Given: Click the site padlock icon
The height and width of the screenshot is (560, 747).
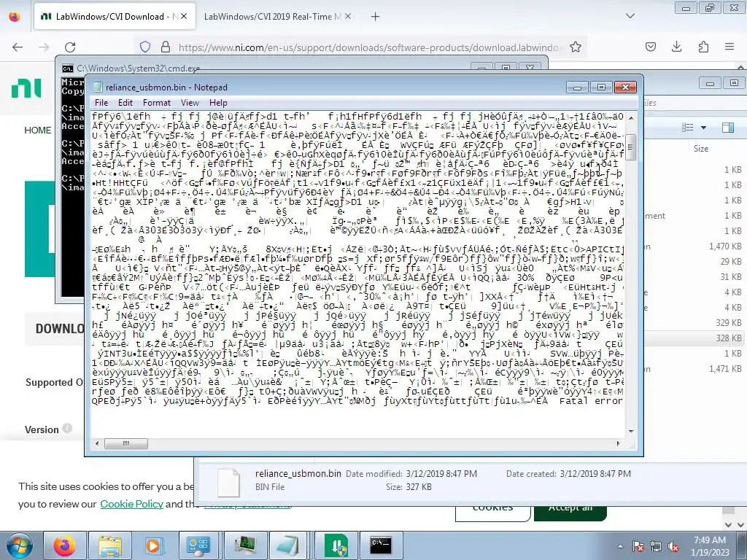Looking at the screenshot, I should coord(166,47).
